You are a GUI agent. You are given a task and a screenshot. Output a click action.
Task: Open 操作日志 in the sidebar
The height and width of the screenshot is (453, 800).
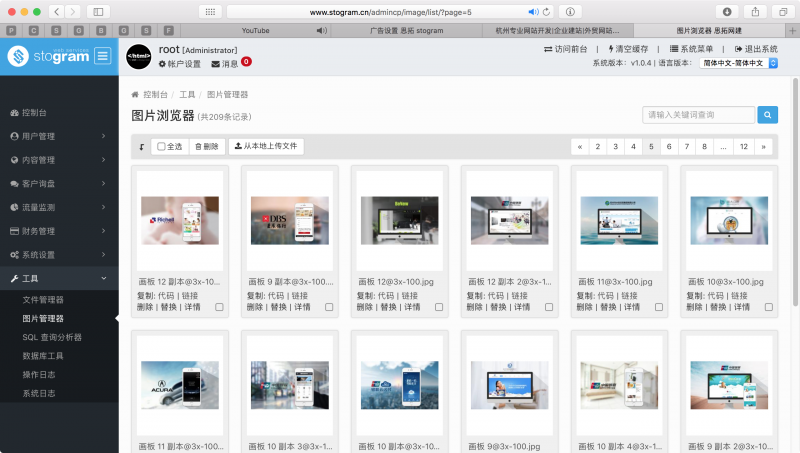(x=39, y=374)
